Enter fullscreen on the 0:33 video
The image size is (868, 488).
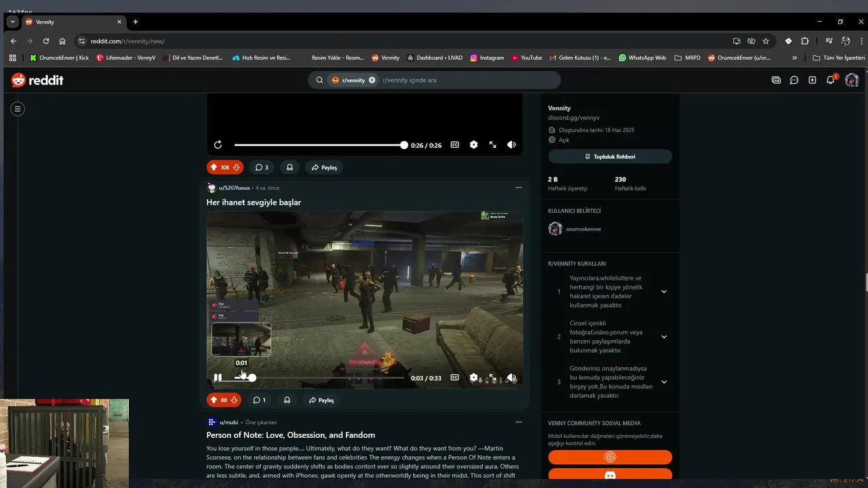[492, 378]
